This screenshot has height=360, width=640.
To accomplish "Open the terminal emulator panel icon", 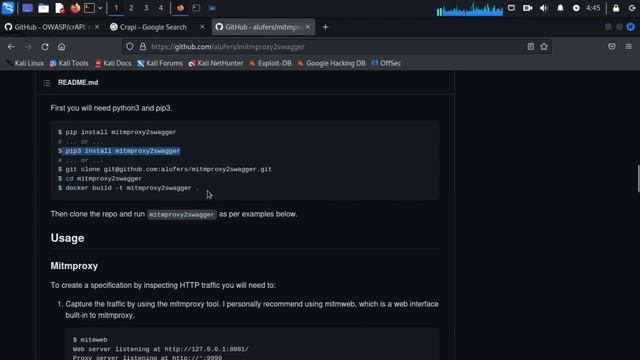I will coord(89,8).
